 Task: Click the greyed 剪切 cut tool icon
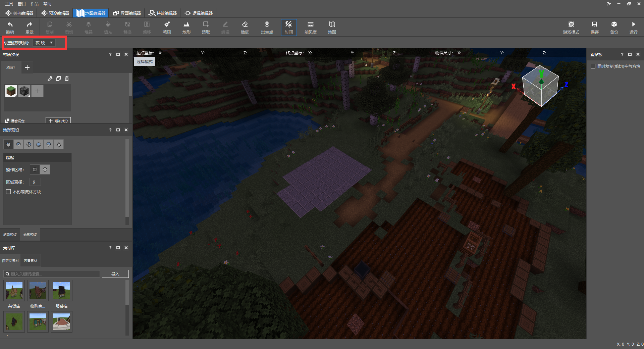69,24
